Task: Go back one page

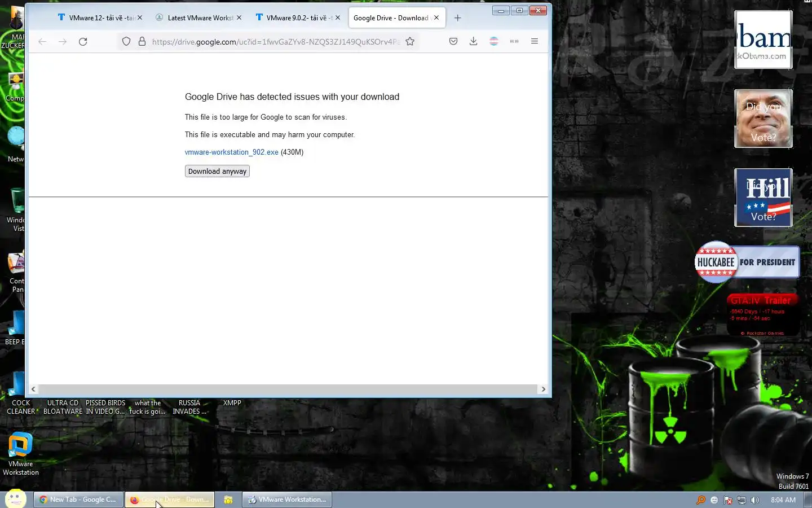Action: pyautogui.click(x=42, y=41)
